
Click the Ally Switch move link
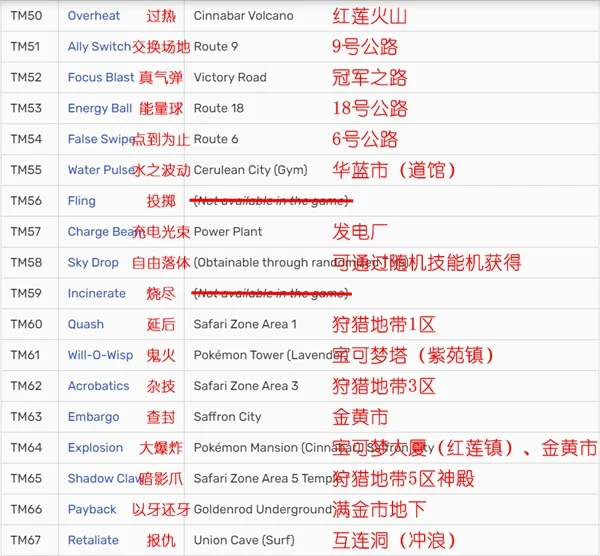(x=98, y=47)
